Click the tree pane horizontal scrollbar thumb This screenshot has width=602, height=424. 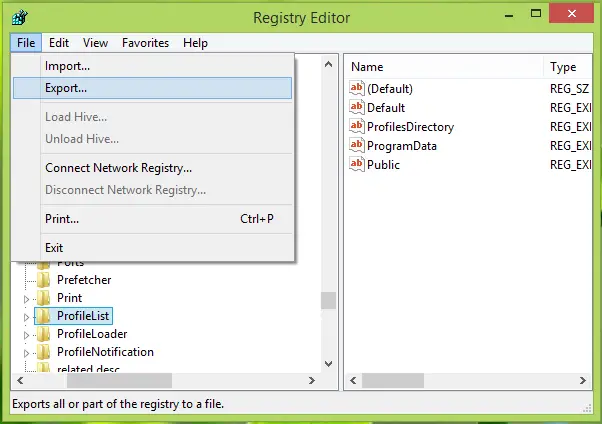[x=119, y=380]
